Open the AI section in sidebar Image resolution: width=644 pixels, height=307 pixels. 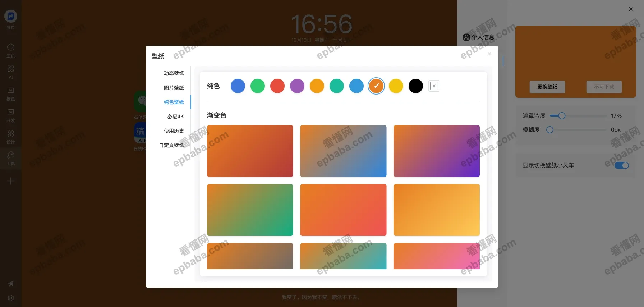click(11, 72)
